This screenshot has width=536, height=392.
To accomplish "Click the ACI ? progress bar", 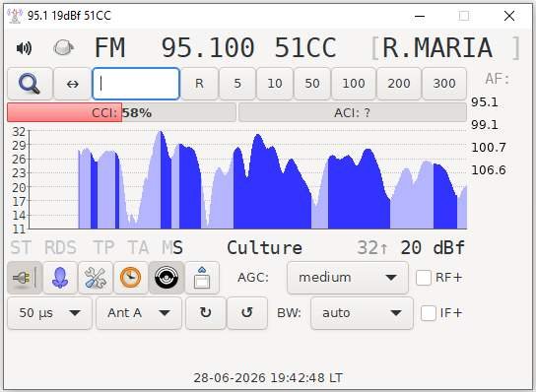I will pos(353,112).
